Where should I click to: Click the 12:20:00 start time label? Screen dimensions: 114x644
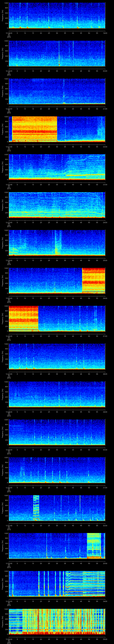coord(9,109)
